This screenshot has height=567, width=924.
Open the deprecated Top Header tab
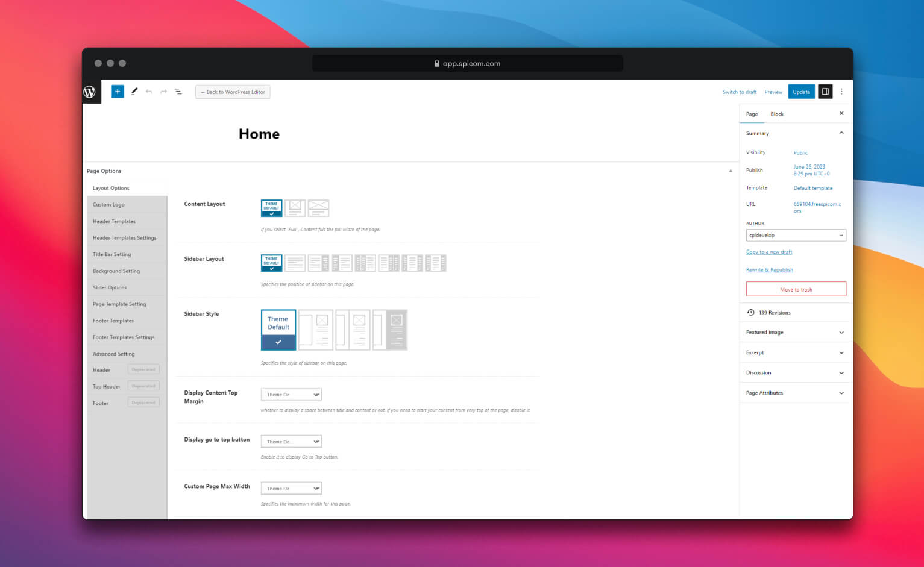[x=127, y=386]
